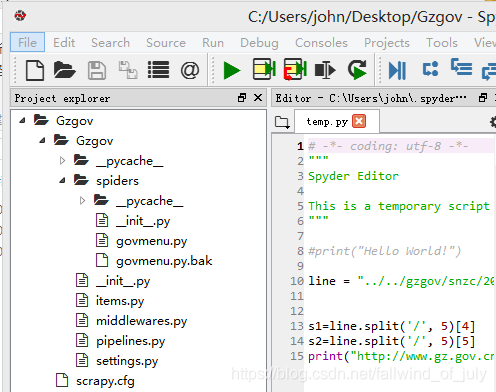Click the Save all files icon
The image size is (496, 392).
pos(128,70)
